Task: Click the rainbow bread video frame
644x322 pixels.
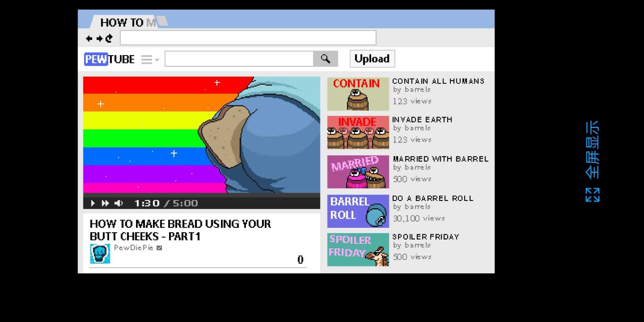Action: coord(202,135)
